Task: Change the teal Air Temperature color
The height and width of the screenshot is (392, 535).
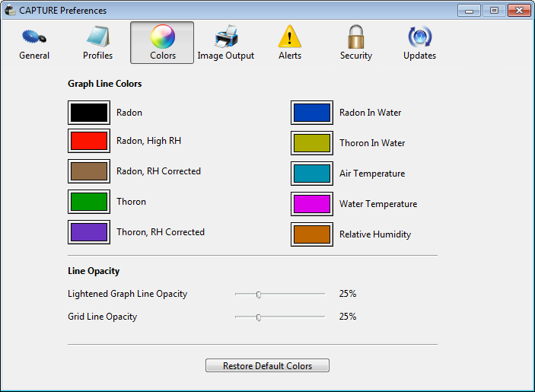Action: point(312,174)
